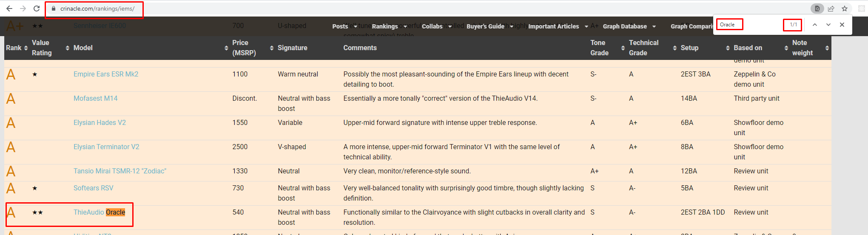Viewport: 868px width, 235px height.
Task: Click the browser forward arrow
Action: point(23,8)
